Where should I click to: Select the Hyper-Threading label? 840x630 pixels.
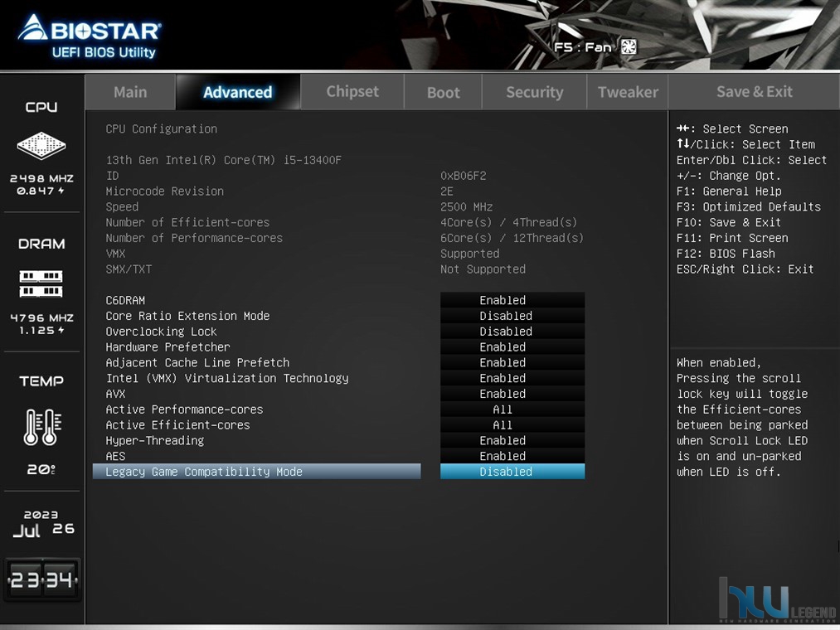coord(155,441)
